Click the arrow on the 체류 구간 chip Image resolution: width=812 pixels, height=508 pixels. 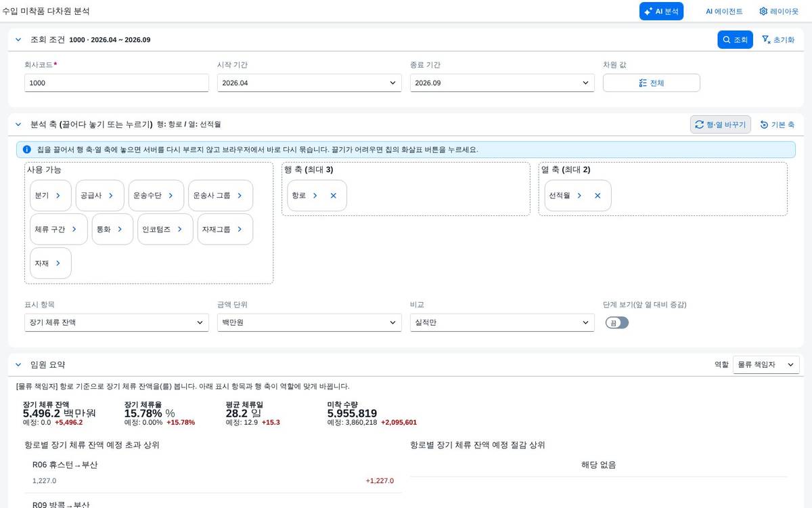74,229
